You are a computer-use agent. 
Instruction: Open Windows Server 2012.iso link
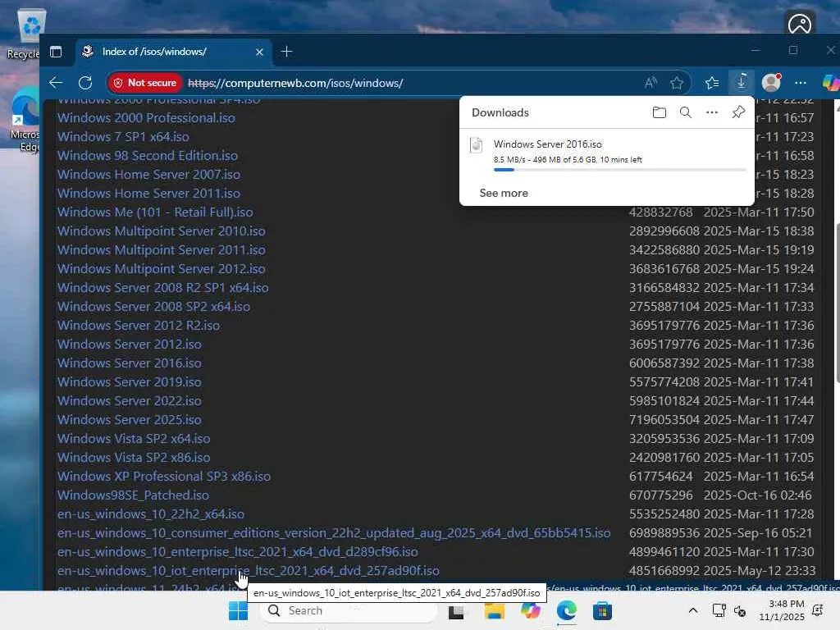130,344
